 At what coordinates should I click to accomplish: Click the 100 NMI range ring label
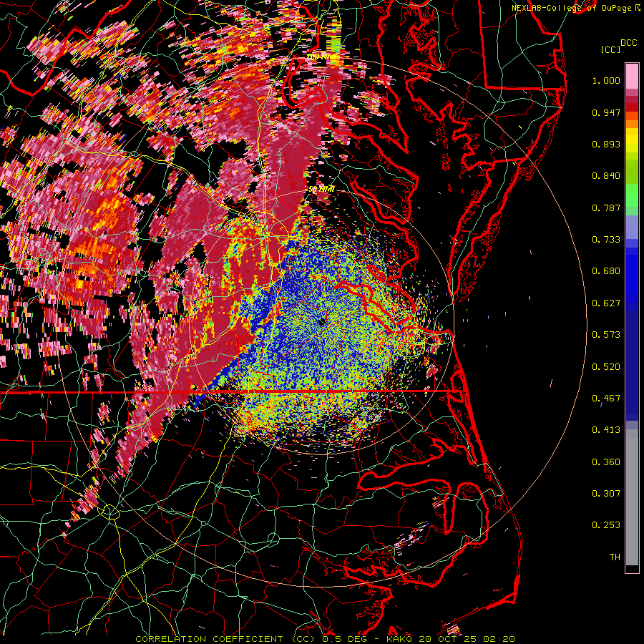[x=323, y=57]
